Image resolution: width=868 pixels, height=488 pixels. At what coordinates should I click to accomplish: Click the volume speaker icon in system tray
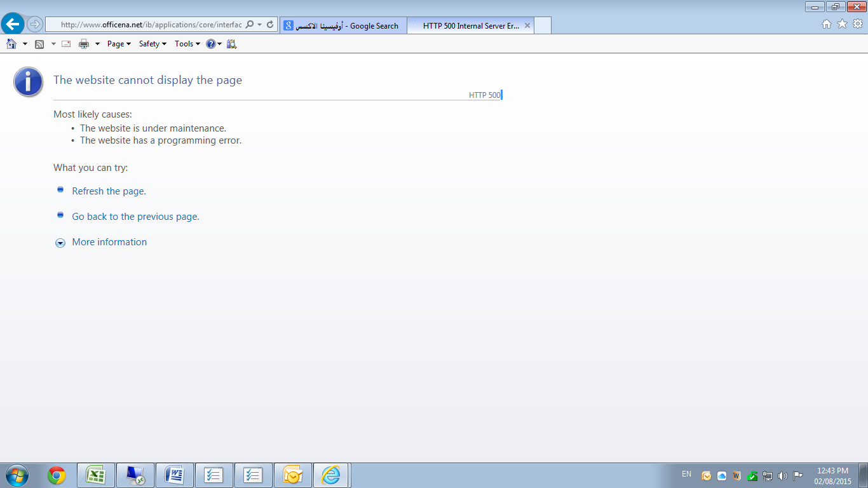tap(782, 476)
